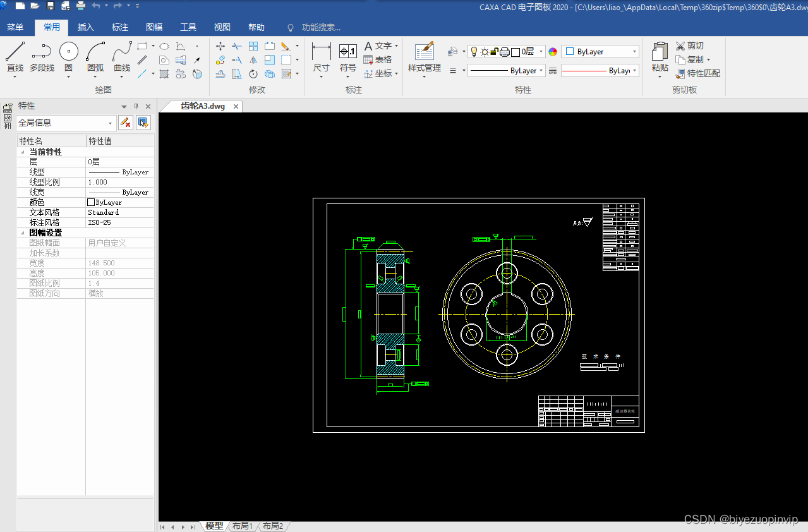Select the 多段线 polyline tool

(42, 57)
